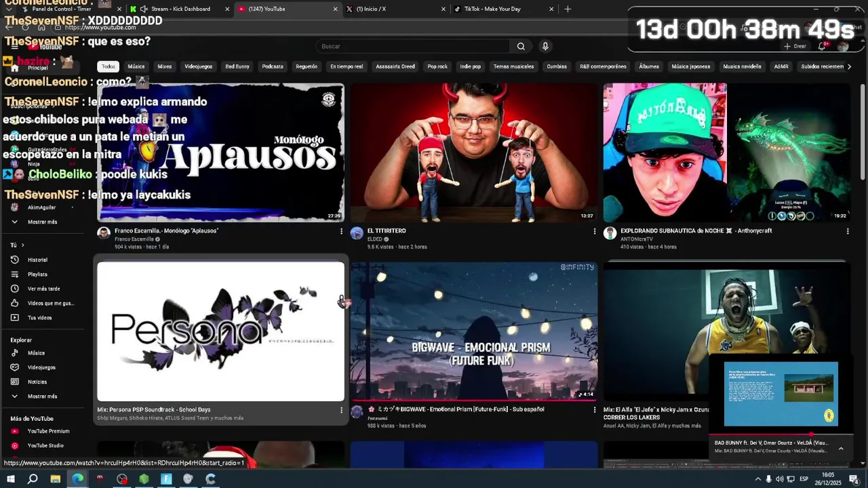
Task: Start voice search with microphone icon
Action: 545,46
